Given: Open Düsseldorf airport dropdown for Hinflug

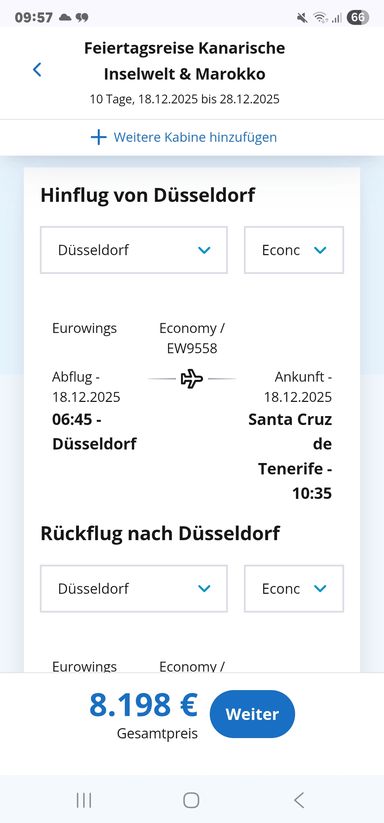Looking at the screenshot, I should [x=134, y=250].
